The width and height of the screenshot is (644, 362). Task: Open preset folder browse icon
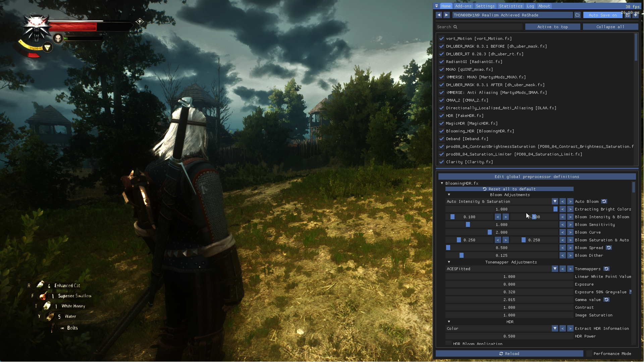[577, 15]
